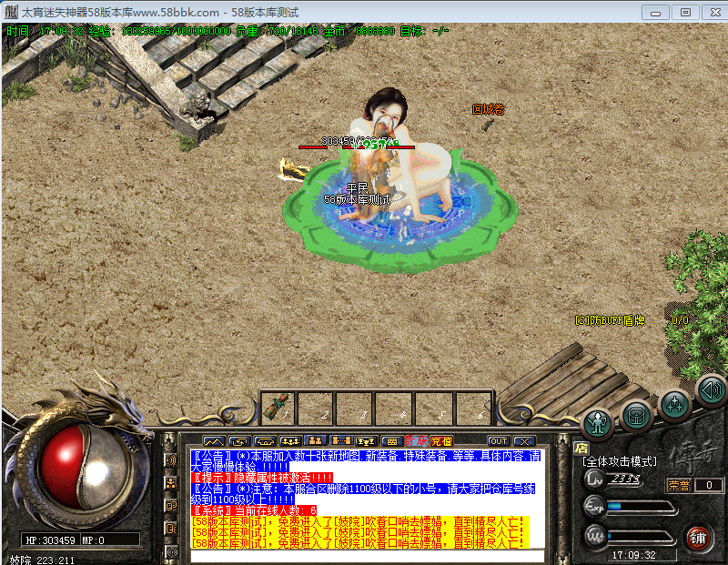This screenshot has width=728, height=565.
Task: Click the Lv level orb
Action: pyautogui.click(x=595, y=479)
